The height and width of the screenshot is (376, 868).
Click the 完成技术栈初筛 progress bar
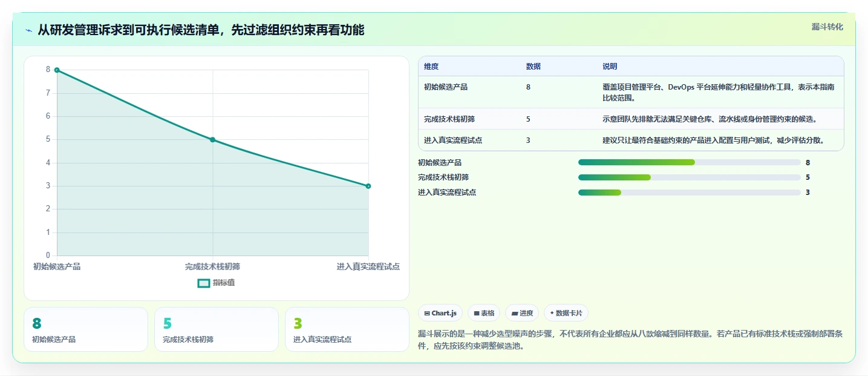pyautogui.click(x=690, y=177)
